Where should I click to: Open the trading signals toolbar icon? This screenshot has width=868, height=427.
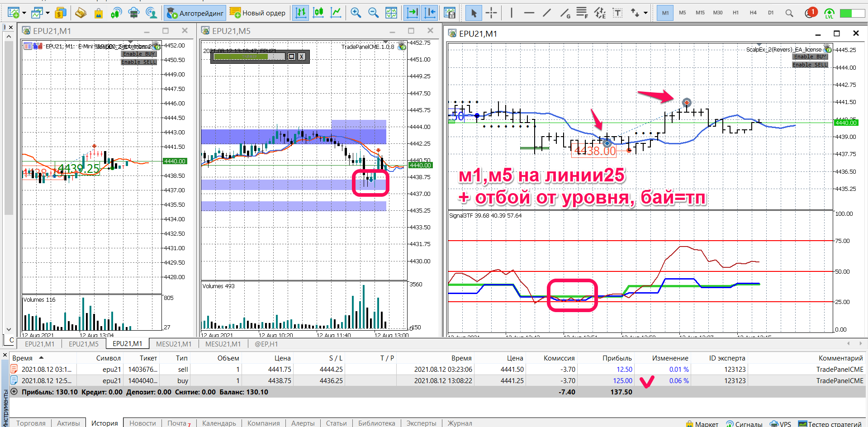click(x=116, y=13)
